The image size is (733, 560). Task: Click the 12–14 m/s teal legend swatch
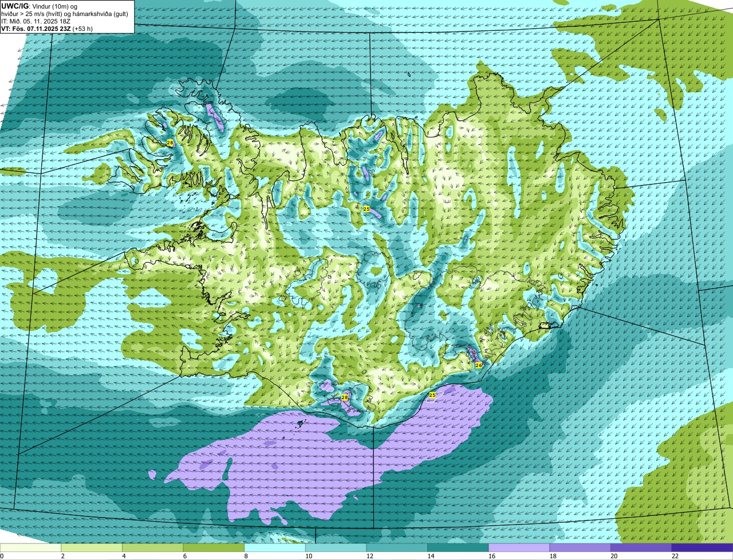397,547
